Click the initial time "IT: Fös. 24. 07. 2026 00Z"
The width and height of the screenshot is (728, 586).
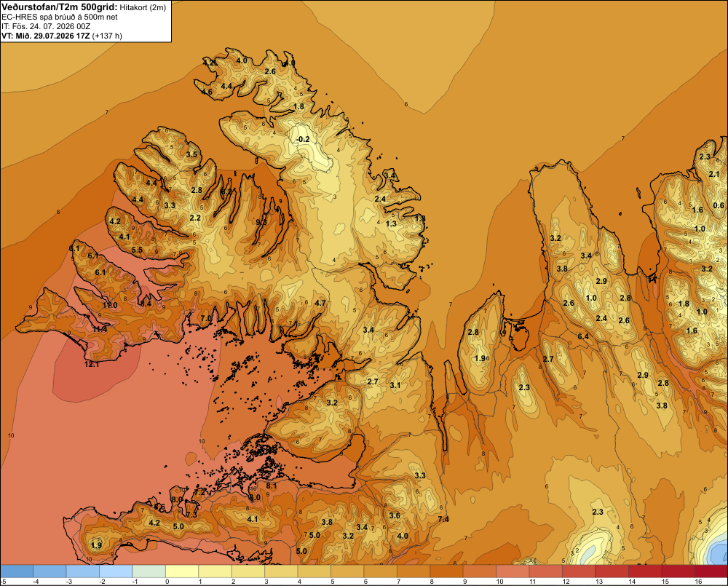[45, 26]
